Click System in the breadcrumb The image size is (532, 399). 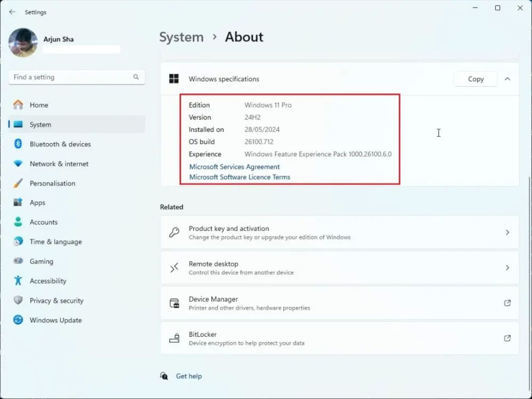point(181,37)
